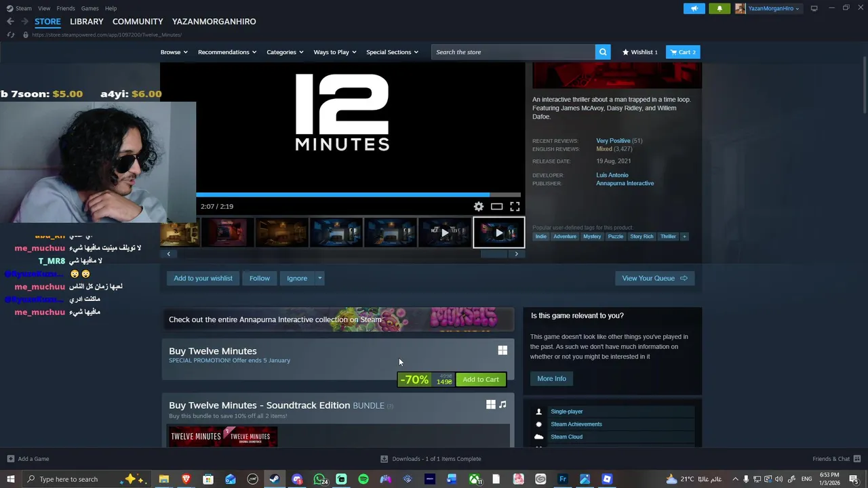Click the plus tag button next to Thriller
Screen dimensions: 868x488
pos(684,237)
